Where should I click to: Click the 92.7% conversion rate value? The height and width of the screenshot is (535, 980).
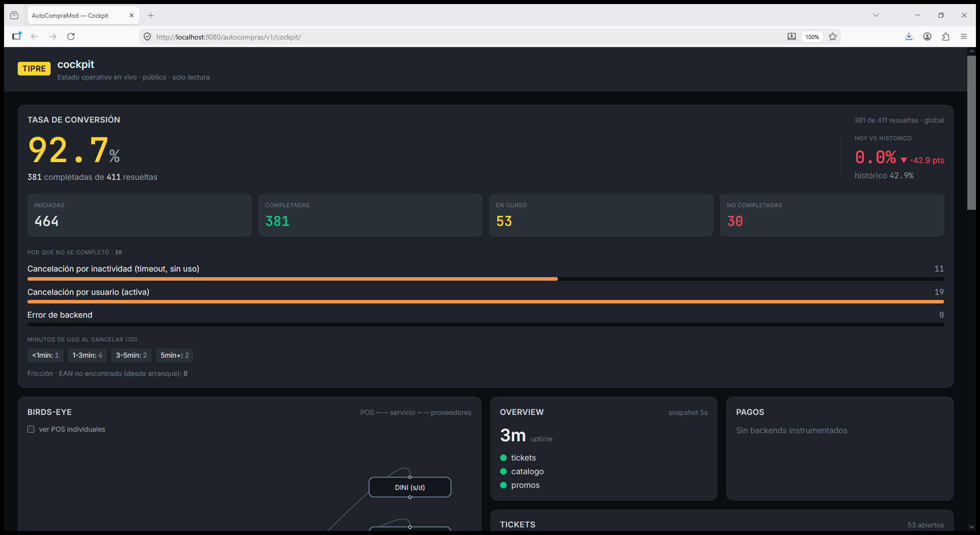pos(74,150)
